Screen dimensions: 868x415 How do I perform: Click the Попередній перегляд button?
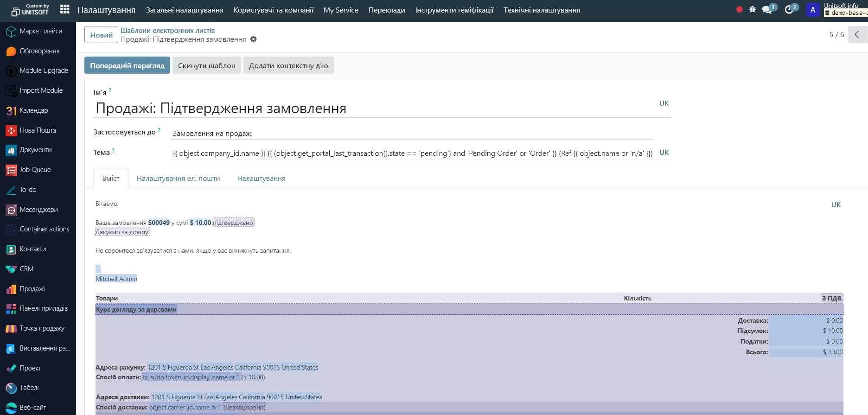click(127, 65)
